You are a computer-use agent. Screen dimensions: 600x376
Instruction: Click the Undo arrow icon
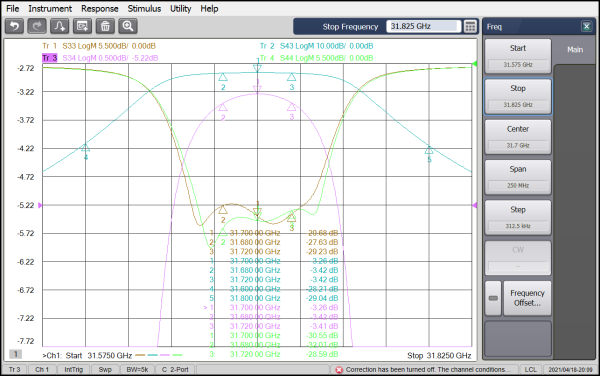pos(15,26)
